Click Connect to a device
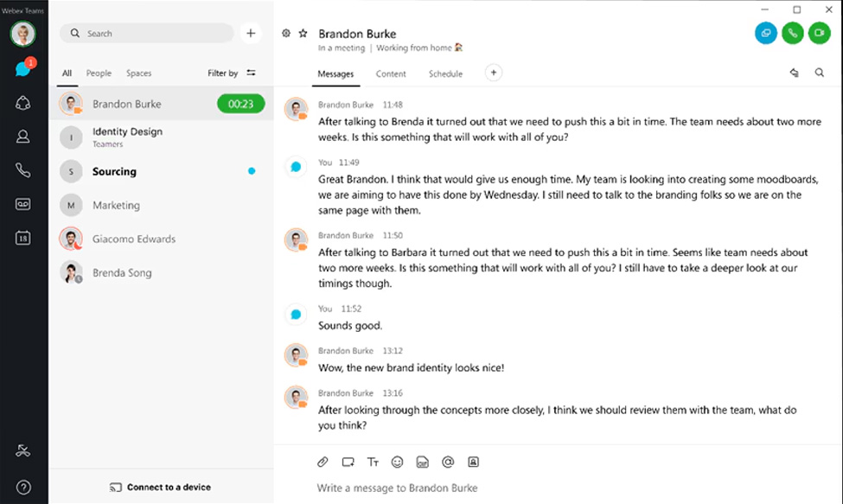Screen dimensions: 843x504 [x=161, y=487]
